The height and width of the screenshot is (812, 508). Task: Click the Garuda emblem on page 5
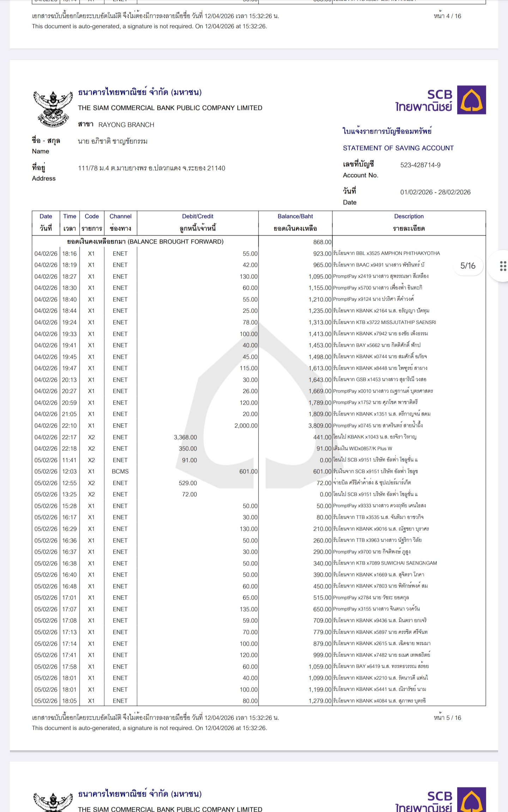click(x=53, y=109)
